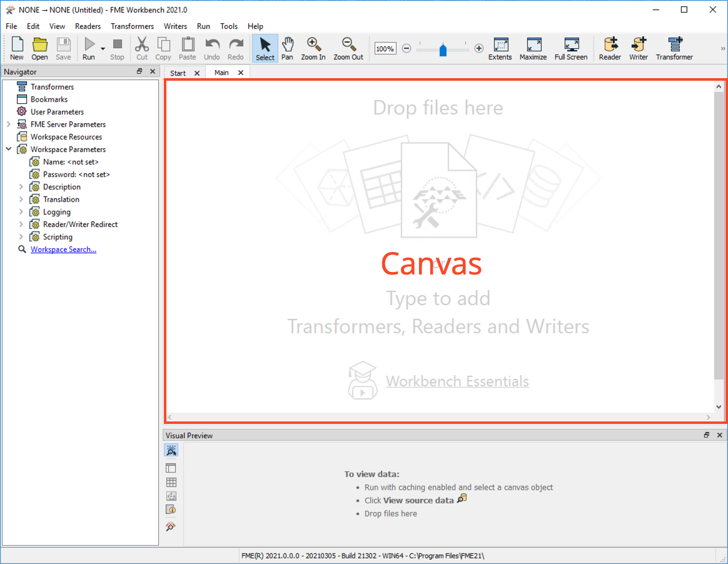The height and width of the screenshot is (564, 728).
Task: Click the Zoom Out magnifier
Action: coord(348,48)
